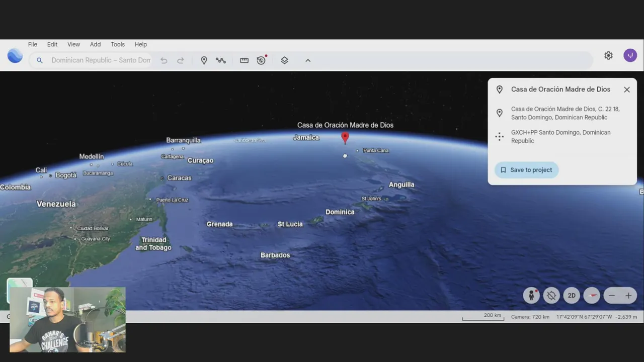This screenshot has height=362, width=644.
Task: Click the 200 km scale bar
Action: 482,317
